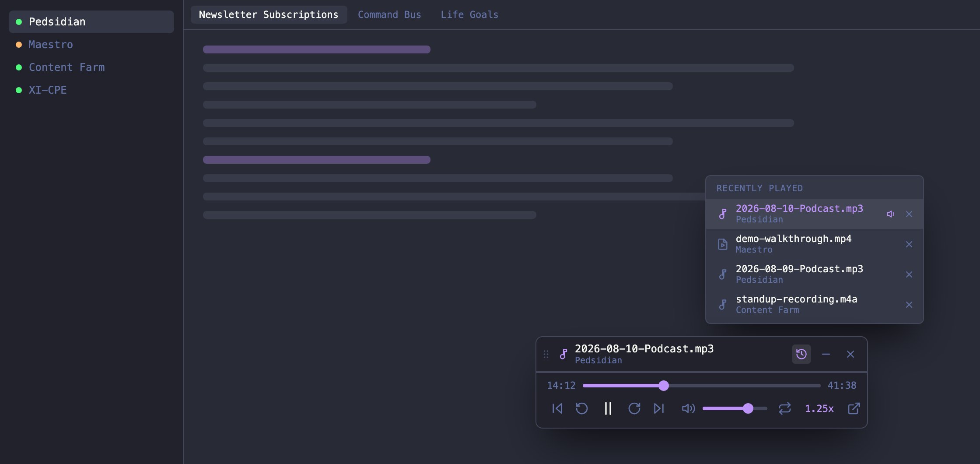Minimize the floating media player

pos(826,354)
